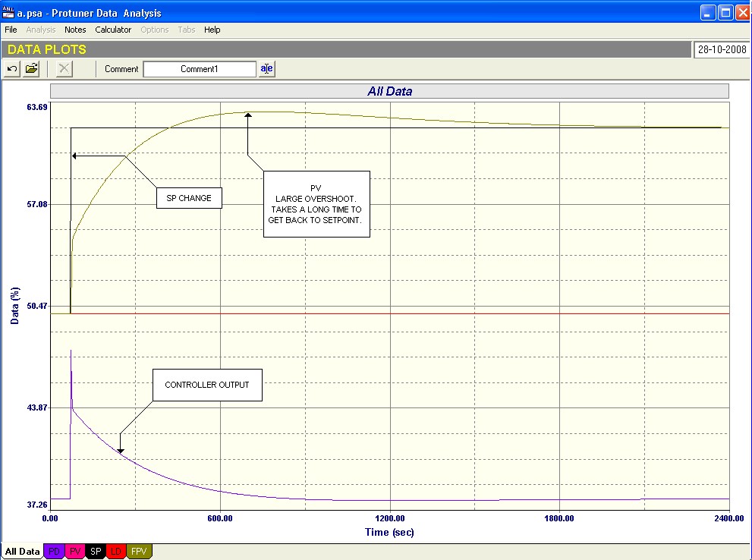Select the pink PV tab
Screen dimensions: 752x560
(76, 552)
